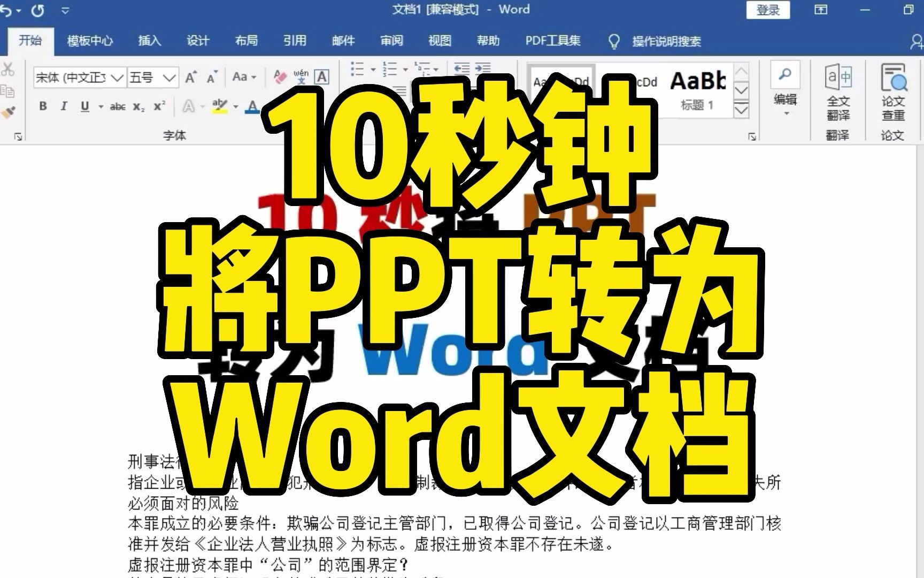
Task: Expand underline style dropdown arrow
Action: [101, 107]
